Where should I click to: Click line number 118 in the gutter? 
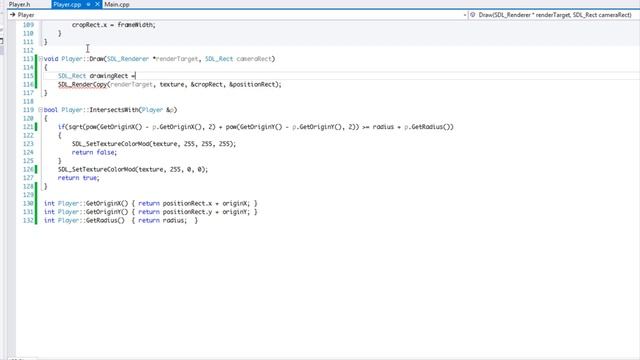(28, 102)
